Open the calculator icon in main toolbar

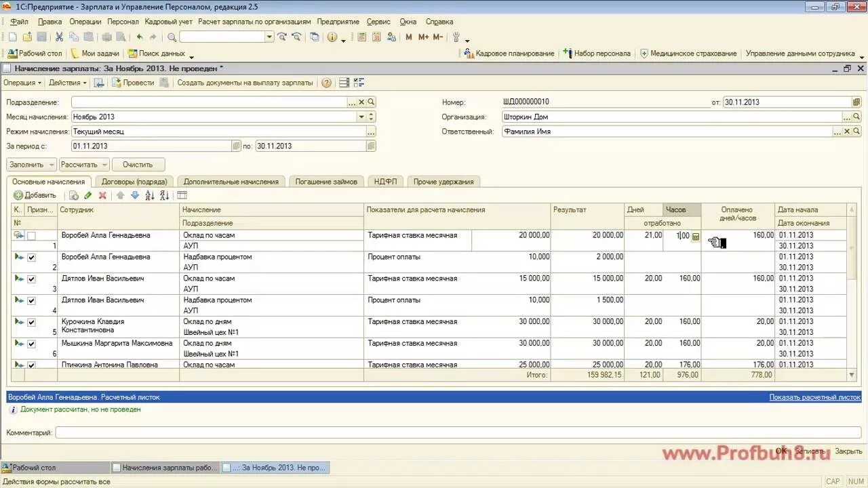tap(361, 37)
